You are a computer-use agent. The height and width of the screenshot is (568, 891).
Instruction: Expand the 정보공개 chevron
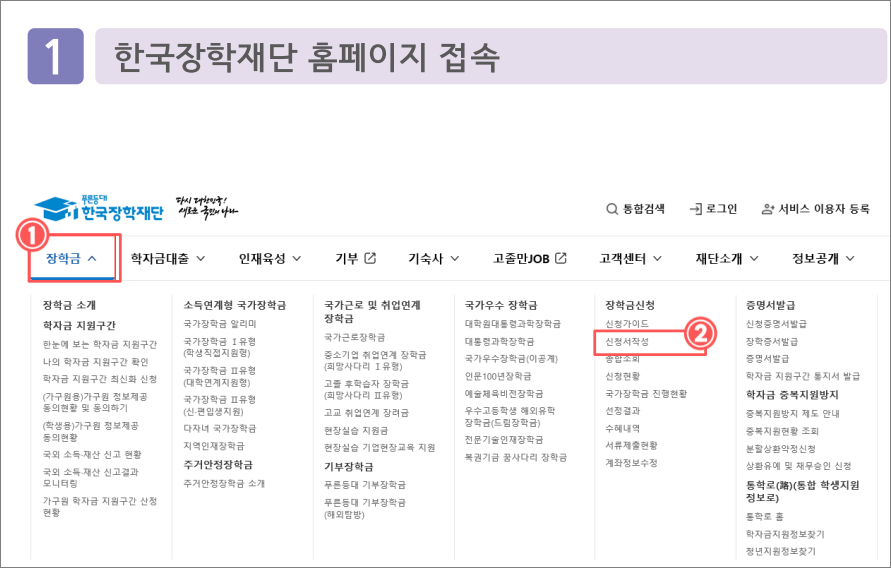850,258
